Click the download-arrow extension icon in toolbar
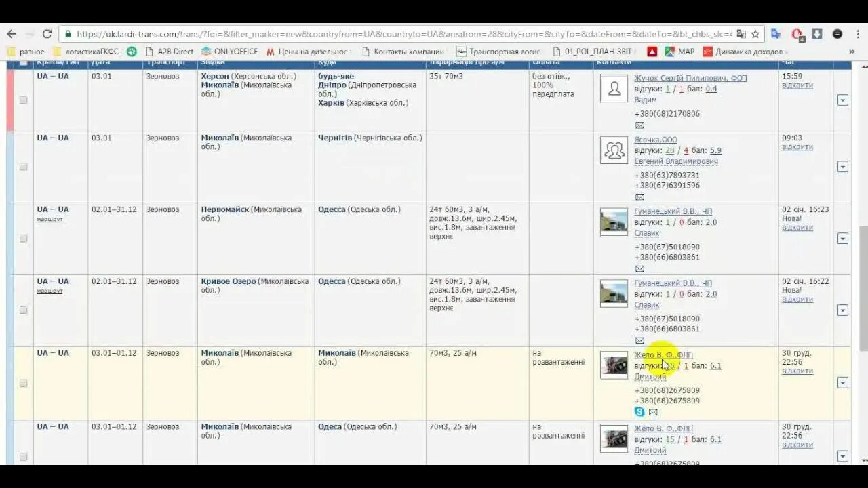This screenshot has width=868, height=488. coord(817,34)
